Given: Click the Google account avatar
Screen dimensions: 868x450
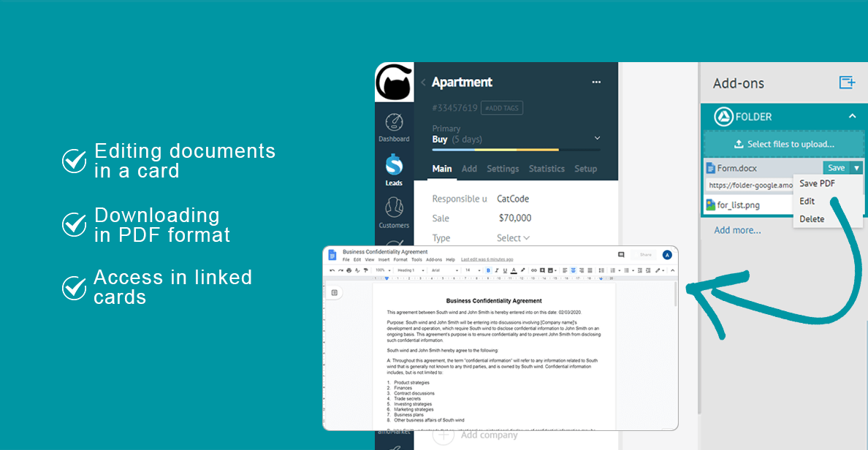Looking at the screenshot, I should (x=666, y=255).
